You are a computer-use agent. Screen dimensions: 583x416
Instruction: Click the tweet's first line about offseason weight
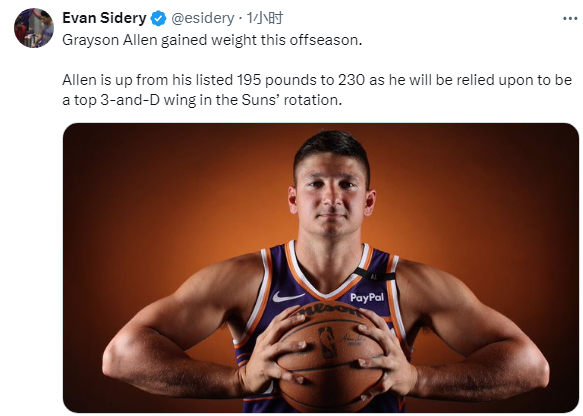coord(212,40)
